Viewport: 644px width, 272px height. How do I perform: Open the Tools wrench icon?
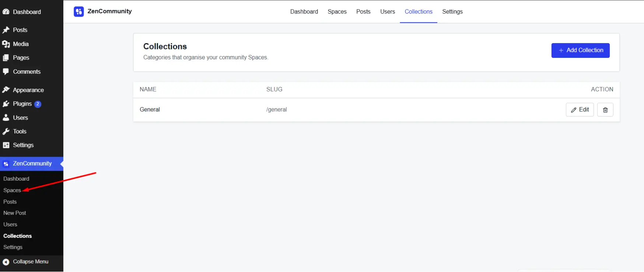[6, 132]
